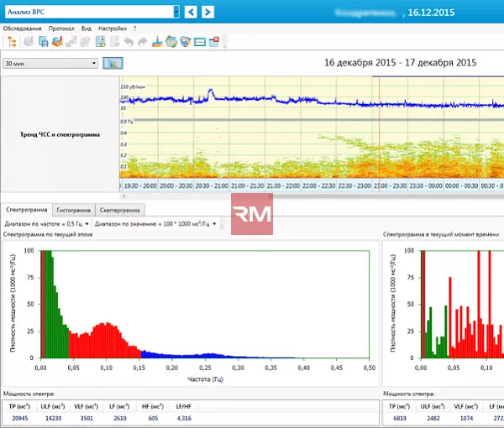This screenshot has width=504, height=428.
Task: Go to previous view with left arrow
Action: tap(191, 13)
